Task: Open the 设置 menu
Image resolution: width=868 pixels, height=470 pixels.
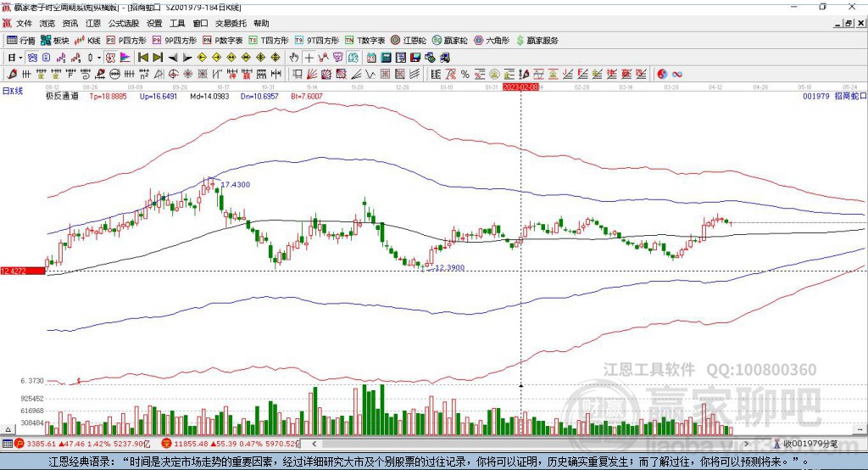Action: tap(154, 23)
